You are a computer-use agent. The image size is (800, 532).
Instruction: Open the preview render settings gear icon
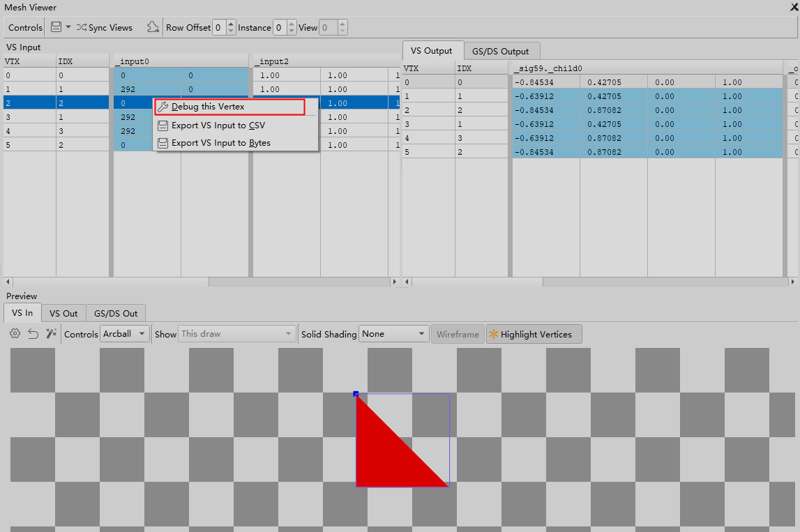pos(14,334)
